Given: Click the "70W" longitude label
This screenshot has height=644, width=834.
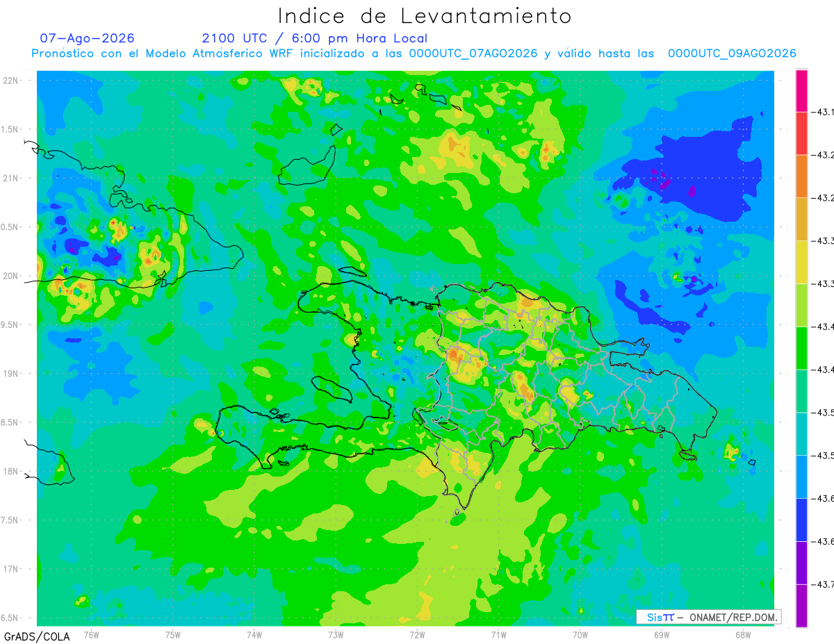Looking at the screenshot, I should tap(580, 635).
